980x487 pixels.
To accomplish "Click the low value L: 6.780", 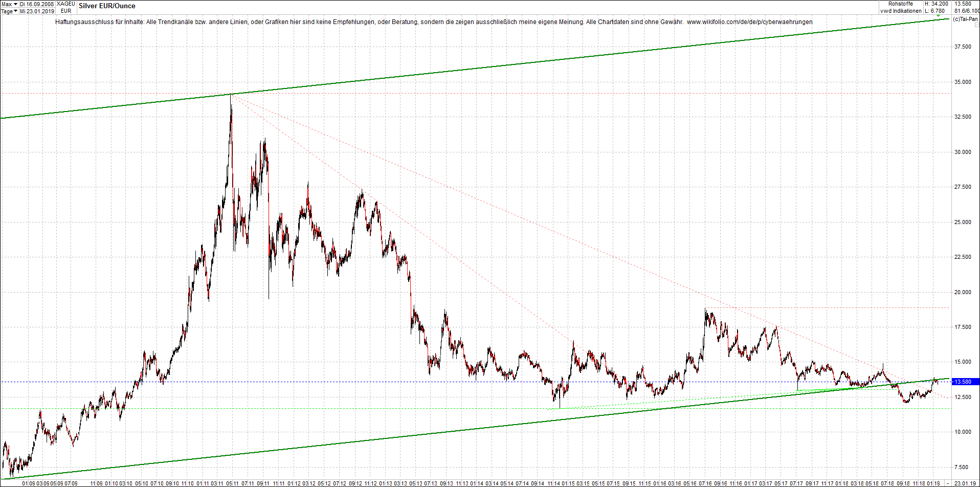I will click(x=935, y=11).
